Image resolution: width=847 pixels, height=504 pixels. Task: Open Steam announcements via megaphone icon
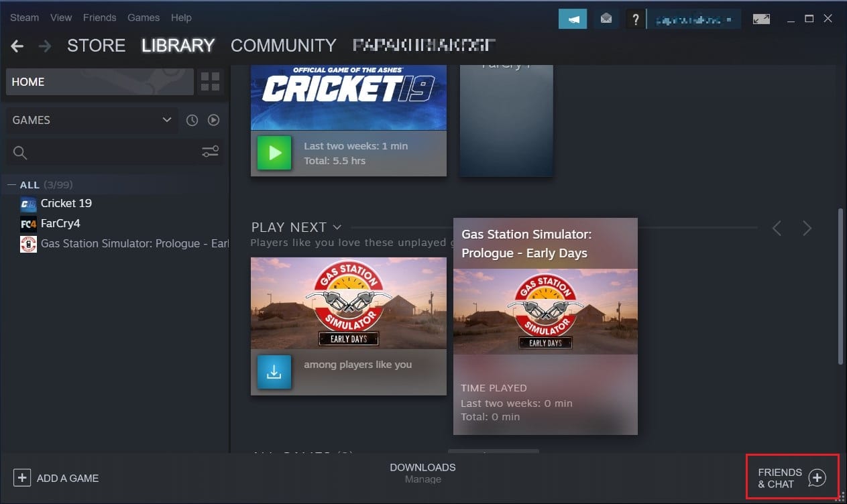coord(572,18)
